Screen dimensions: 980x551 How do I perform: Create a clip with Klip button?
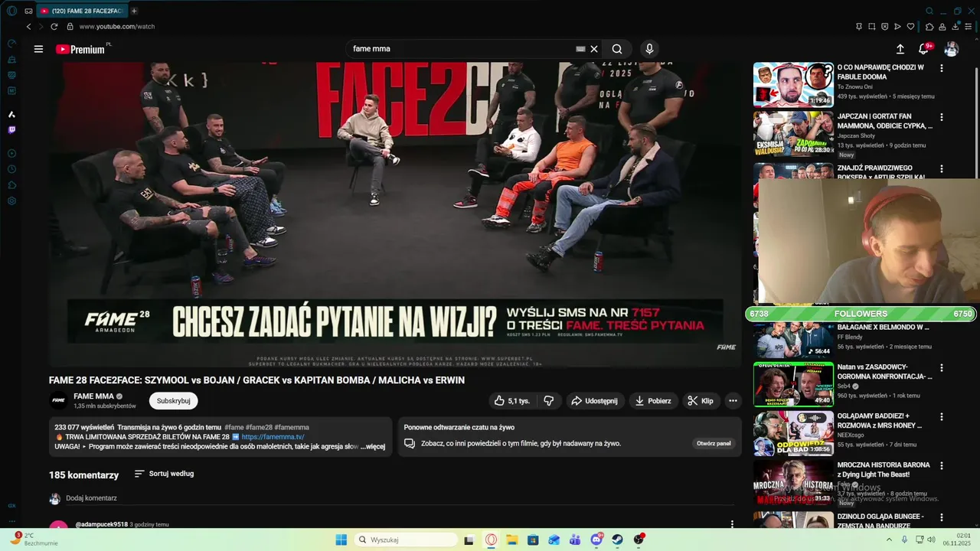(701, 400)
